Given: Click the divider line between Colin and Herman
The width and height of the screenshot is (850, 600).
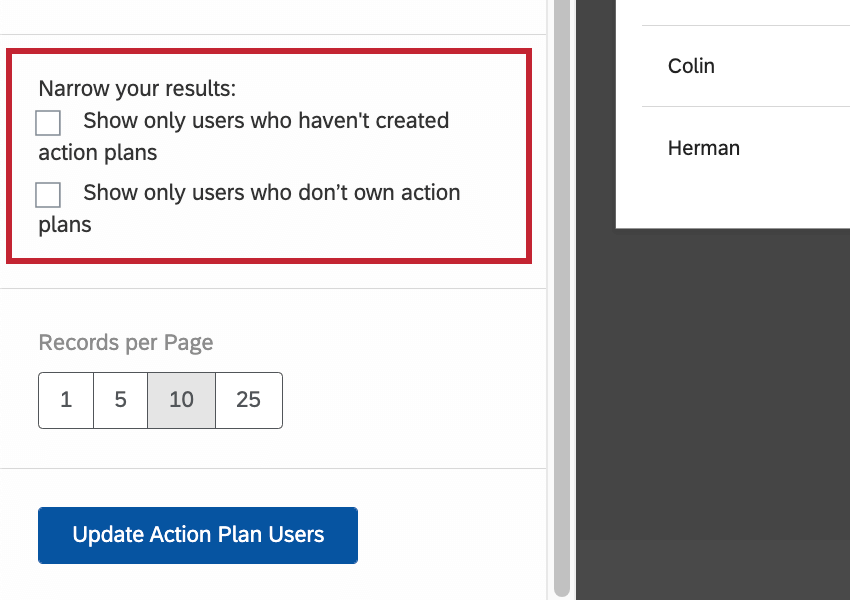Looking at the screenshot, I should point(745,106).
